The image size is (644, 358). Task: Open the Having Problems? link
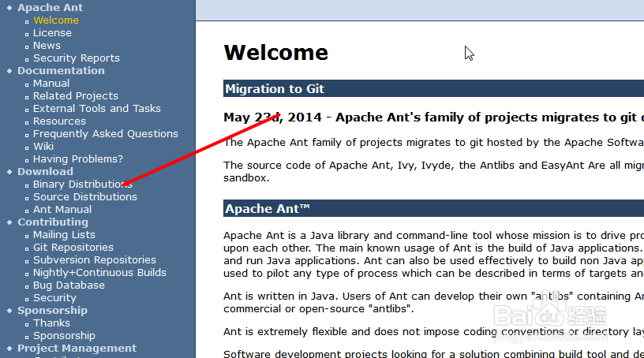(78, 159)
